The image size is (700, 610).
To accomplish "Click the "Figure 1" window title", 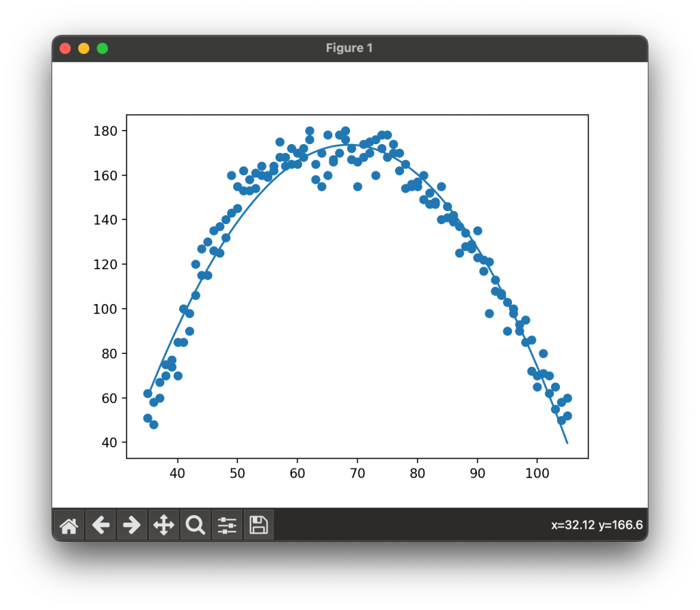I will click(x=349, y=48).
